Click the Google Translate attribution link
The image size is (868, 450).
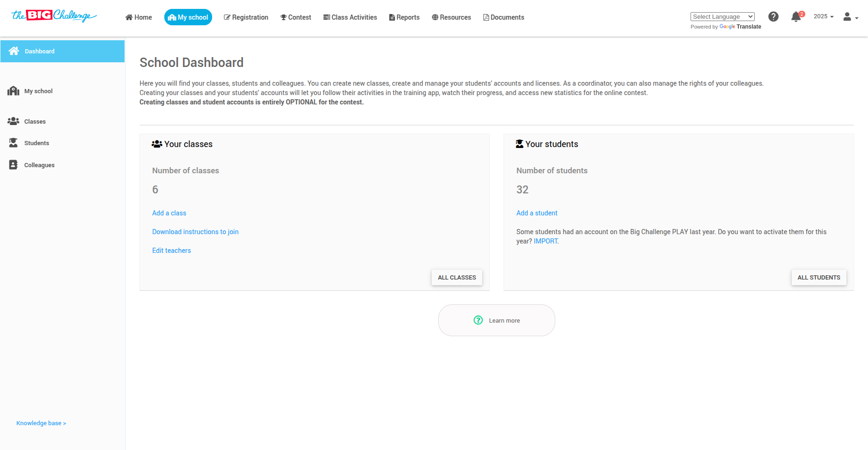coord(740,27)
